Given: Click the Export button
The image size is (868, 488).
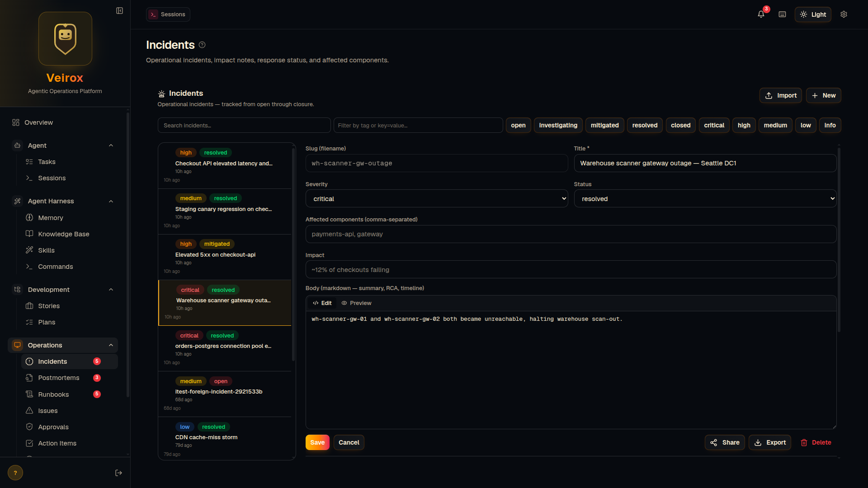Looking at the screenshot, I should click(x=770, y=442).
